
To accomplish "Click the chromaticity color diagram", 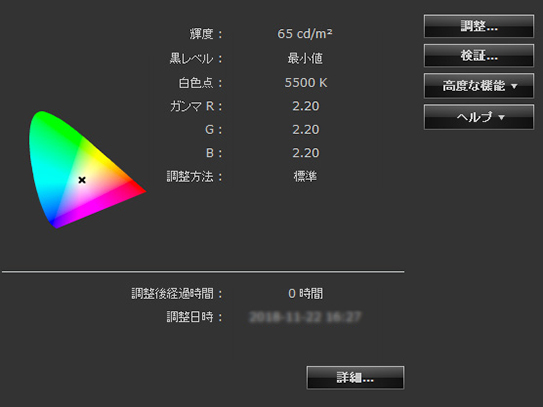I will click(x=87, y=170).
